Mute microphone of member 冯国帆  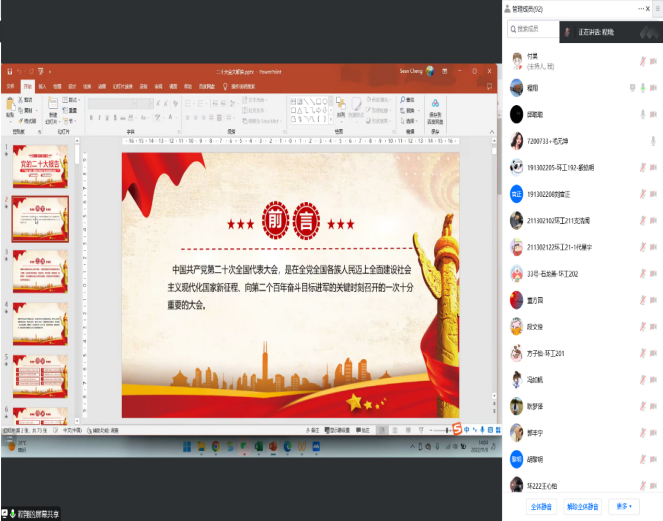coord(641,379)
